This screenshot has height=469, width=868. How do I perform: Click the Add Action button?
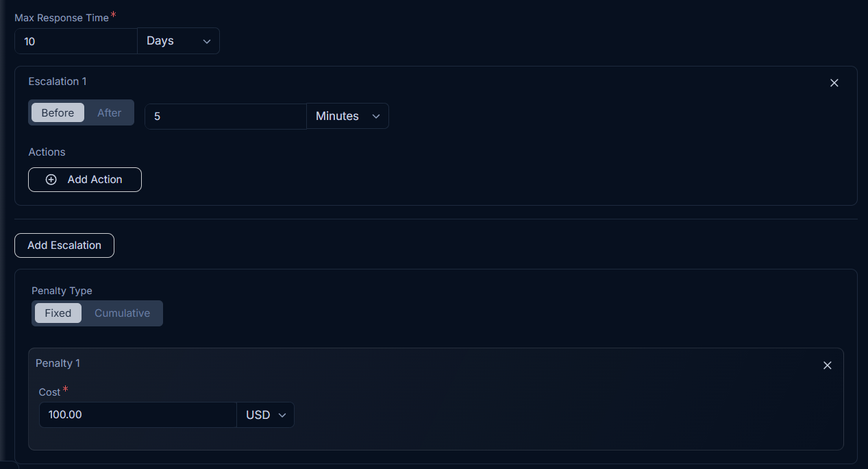coord(85,180)
